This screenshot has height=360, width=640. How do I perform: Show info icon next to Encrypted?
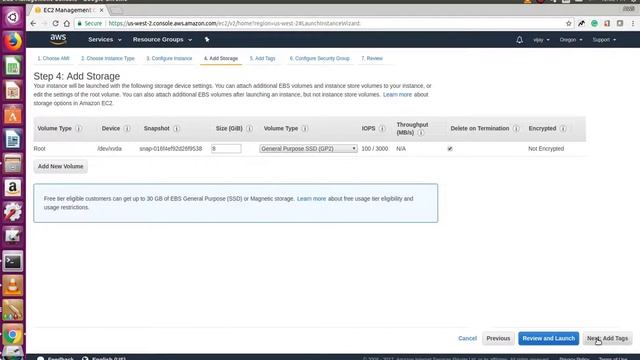pos(563,129)
